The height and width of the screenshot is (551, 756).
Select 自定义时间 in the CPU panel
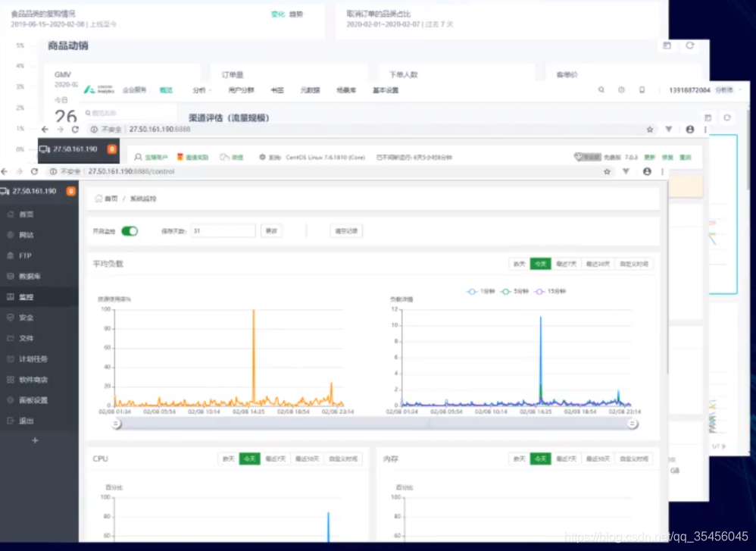[x=343, y=459]
